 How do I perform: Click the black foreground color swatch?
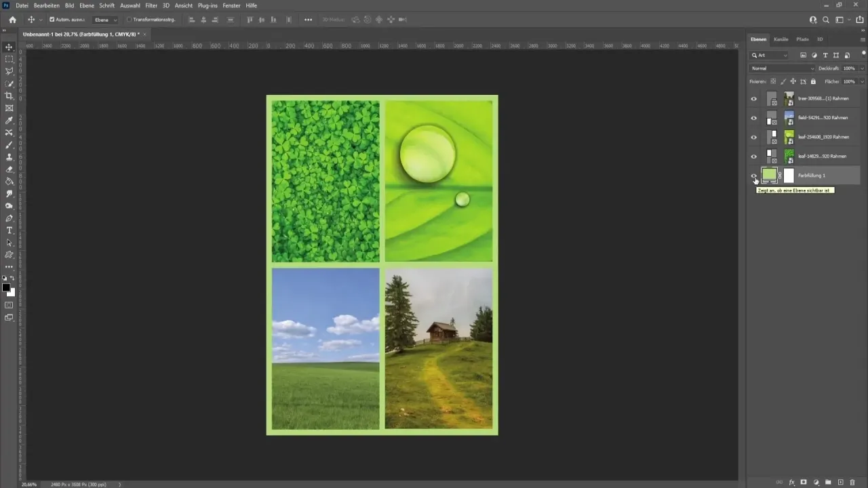(x=6, y=287)
